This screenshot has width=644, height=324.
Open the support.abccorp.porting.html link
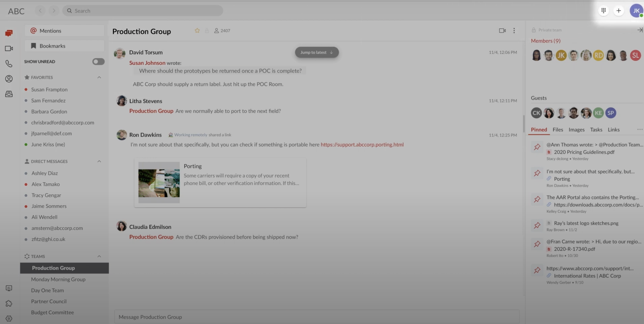click(362, 145)
